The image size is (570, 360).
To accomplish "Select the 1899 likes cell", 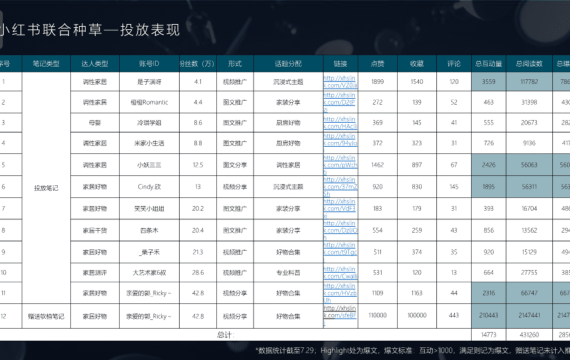I will (378, 82).
